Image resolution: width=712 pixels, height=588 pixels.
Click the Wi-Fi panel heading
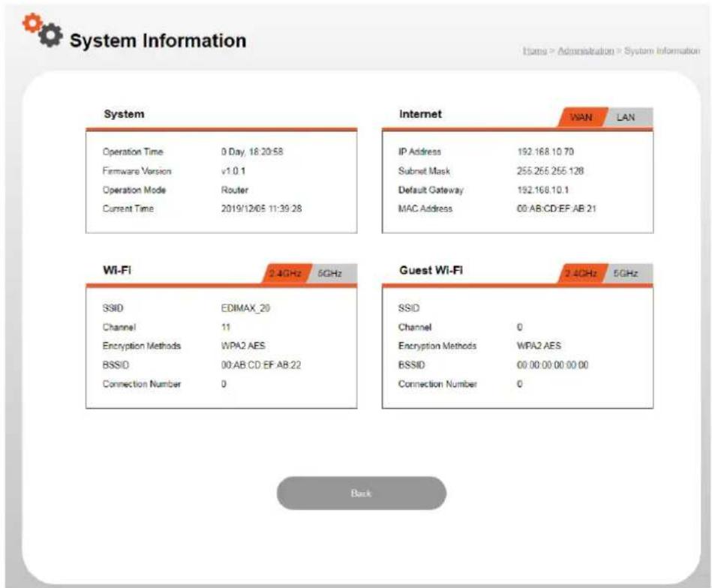click(x=117, y=270)
